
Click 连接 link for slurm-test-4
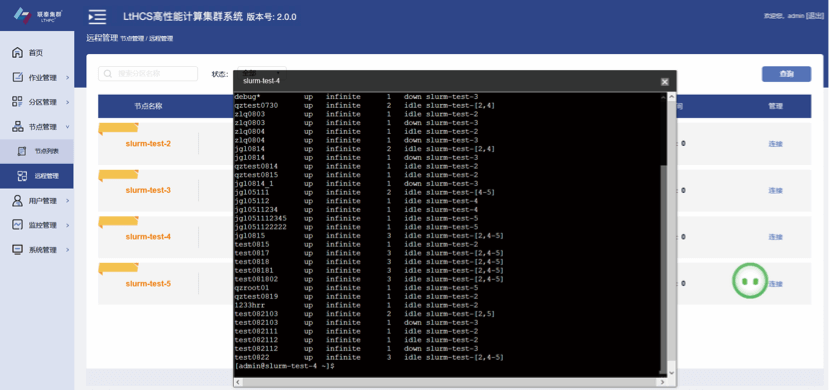[775, 237]
